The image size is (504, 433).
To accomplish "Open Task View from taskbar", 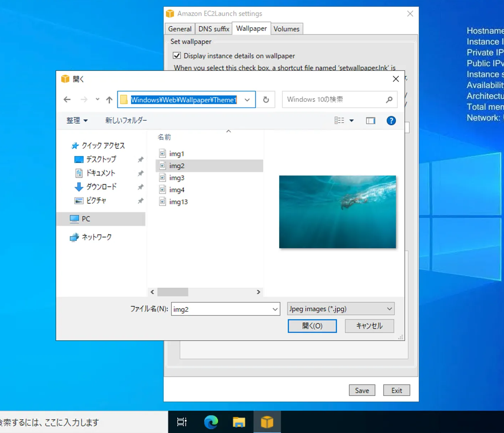I will (x=182, y=422).
